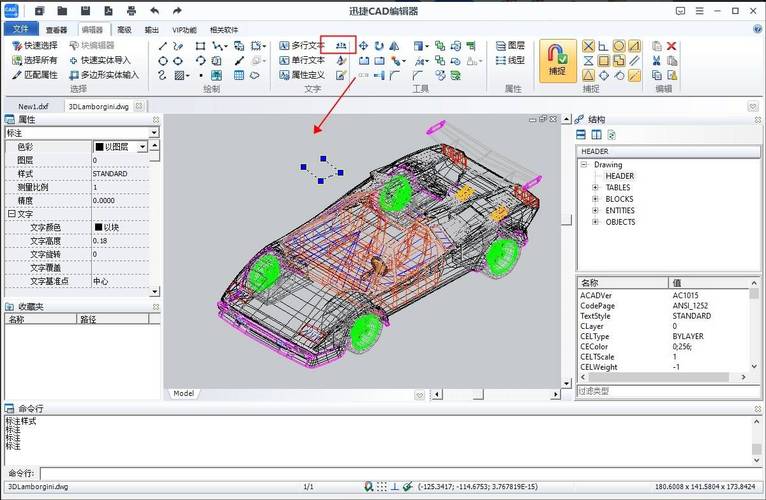766x500 pixels.
Task: Select the line drawing tool
Action: [163, 46]
